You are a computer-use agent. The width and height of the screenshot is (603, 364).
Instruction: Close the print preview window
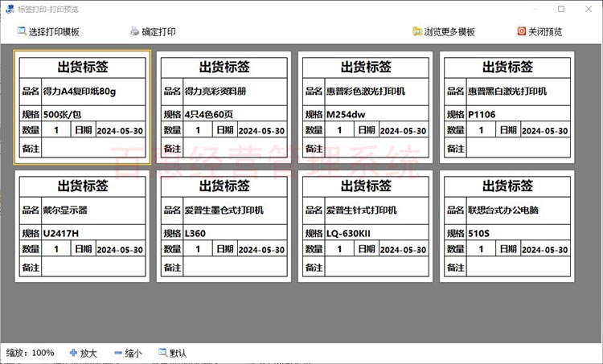tap(589, 9)
